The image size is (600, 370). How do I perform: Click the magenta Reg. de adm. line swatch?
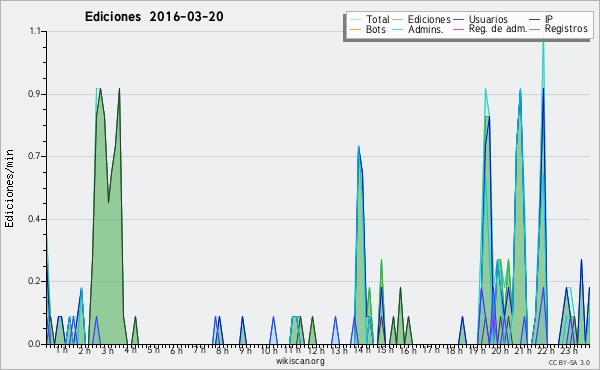(458, 29)
